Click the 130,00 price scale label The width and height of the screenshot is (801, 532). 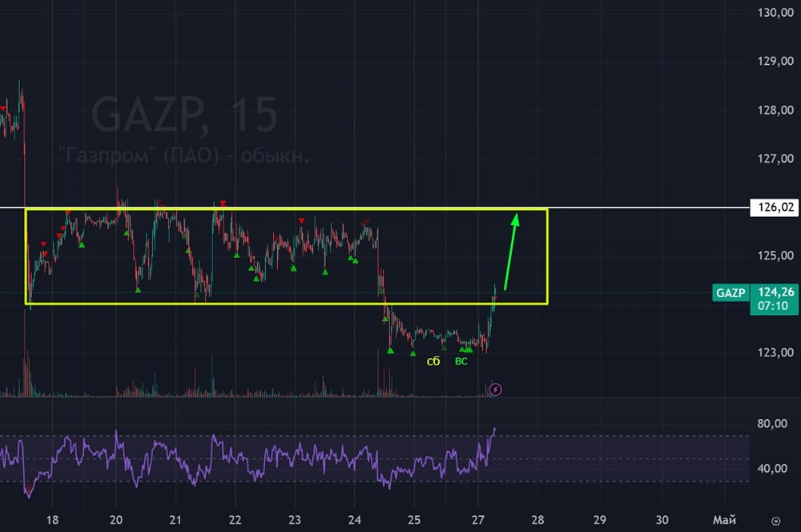(775, 13)
